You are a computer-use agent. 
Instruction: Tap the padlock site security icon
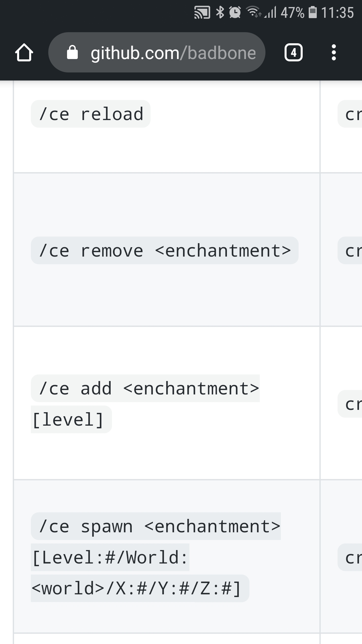coord(72,53)
